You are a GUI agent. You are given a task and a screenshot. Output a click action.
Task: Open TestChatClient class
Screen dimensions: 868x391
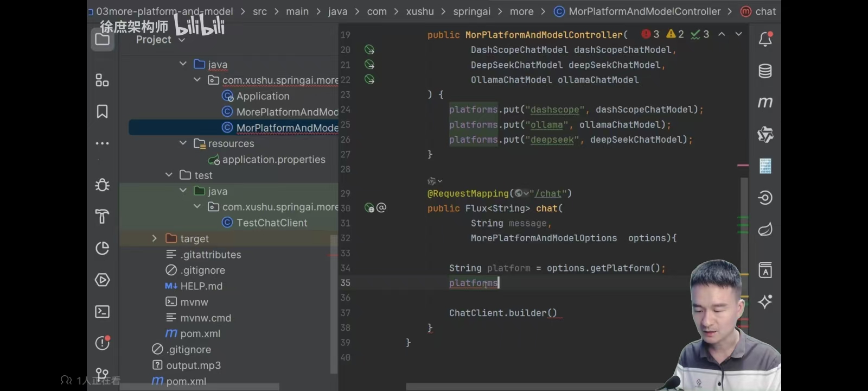[265, 223]
